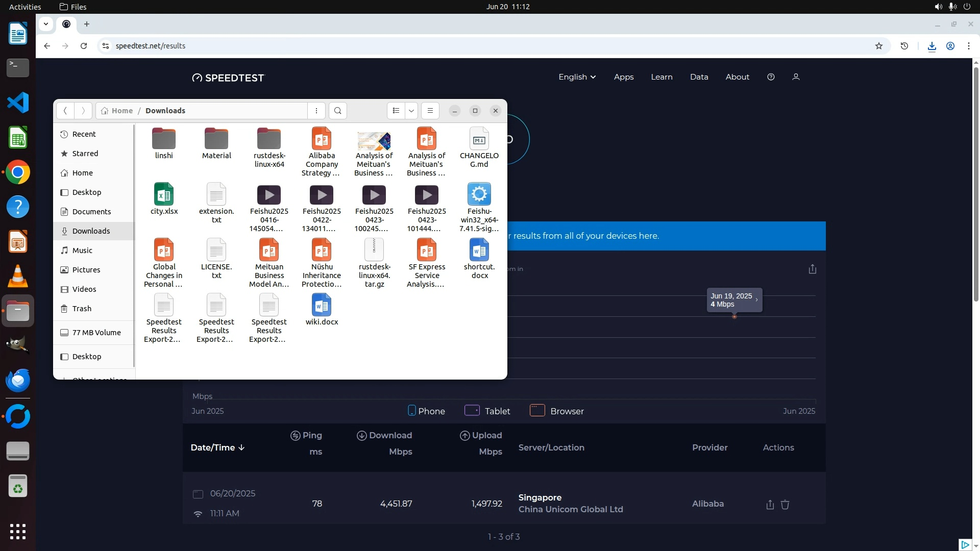Viewport: 980px width, 551px height.
Task: Toggle the Phone device filter
Action: point(427,411)
